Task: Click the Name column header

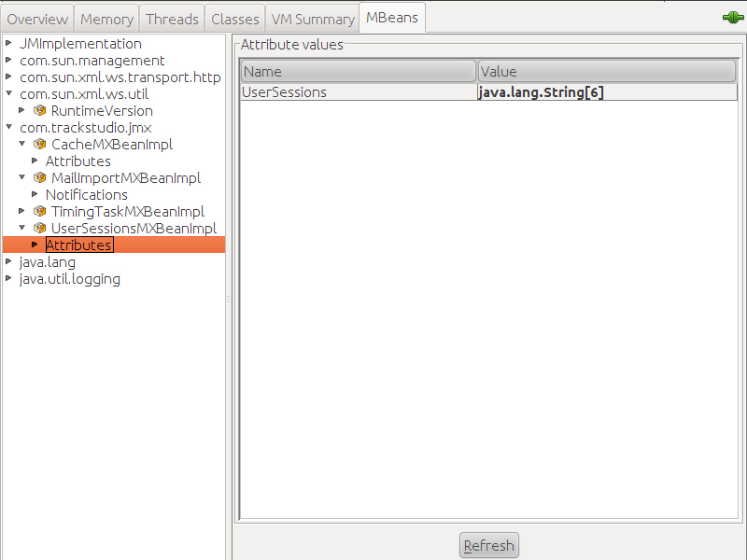Action: (x=358, y=72)
